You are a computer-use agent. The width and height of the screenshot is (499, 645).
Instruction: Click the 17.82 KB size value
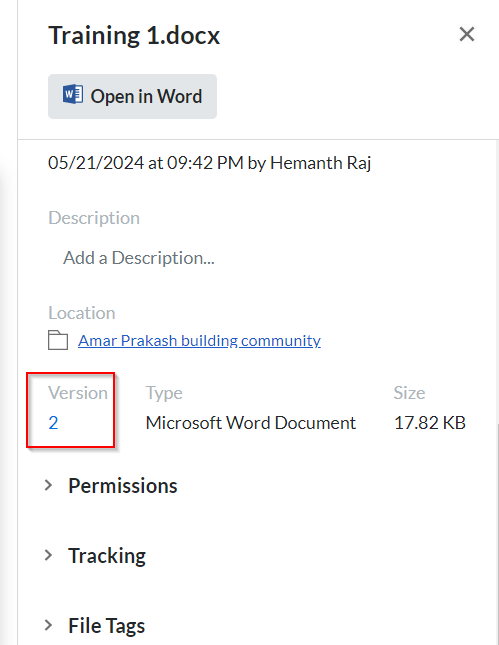pyautogui.click(x=429, y=423)
